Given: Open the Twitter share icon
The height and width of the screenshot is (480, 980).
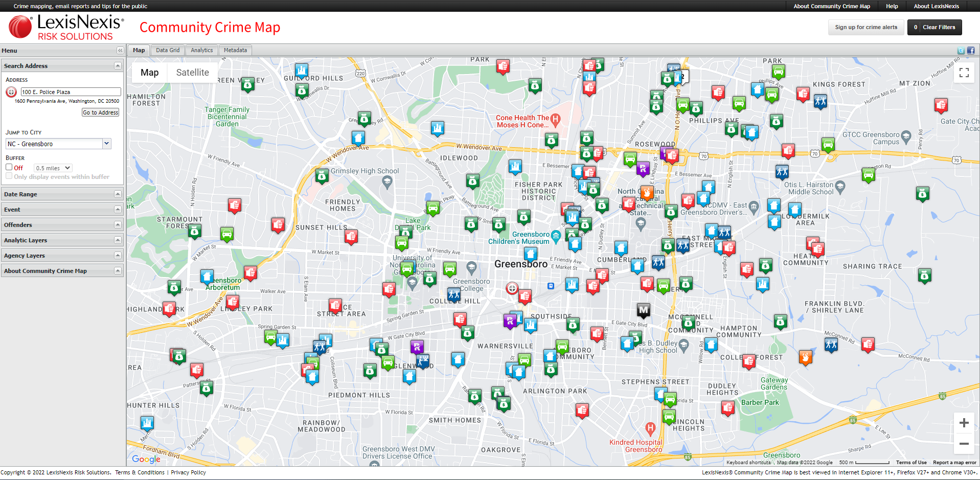Looking at the screenshot, I should point(961,51).
